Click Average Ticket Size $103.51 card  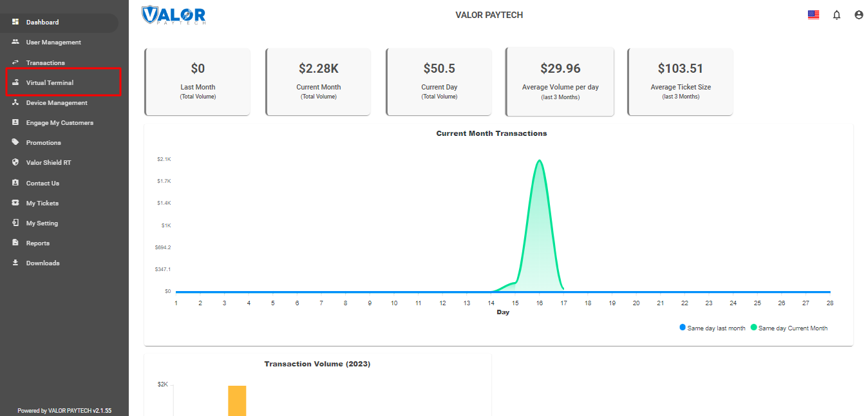(x=681, y=82)
